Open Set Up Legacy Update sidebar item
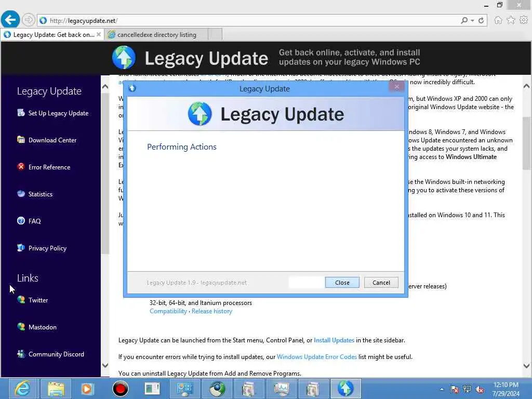 [x=58, y=113]
